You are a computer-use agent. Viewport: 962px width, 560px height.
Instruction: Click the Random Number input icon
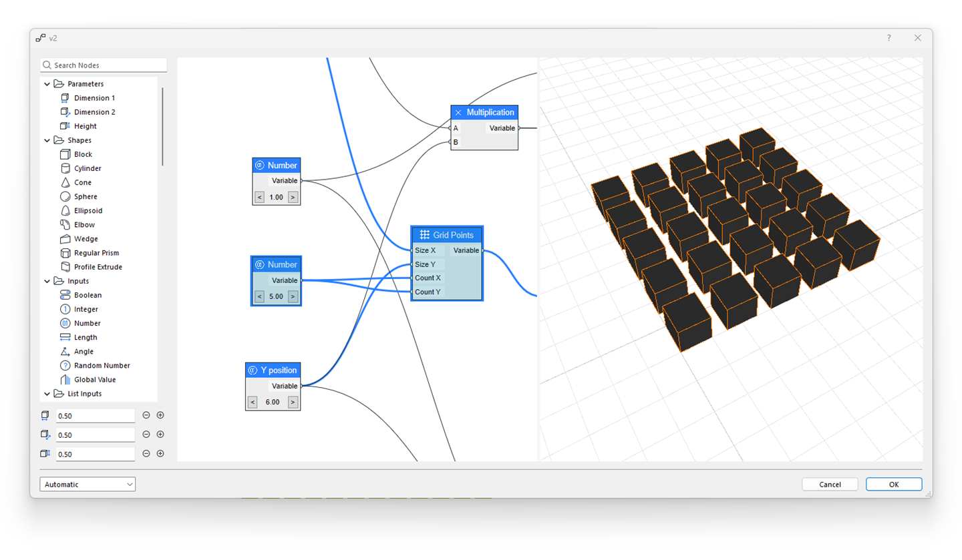click(65, 365)
